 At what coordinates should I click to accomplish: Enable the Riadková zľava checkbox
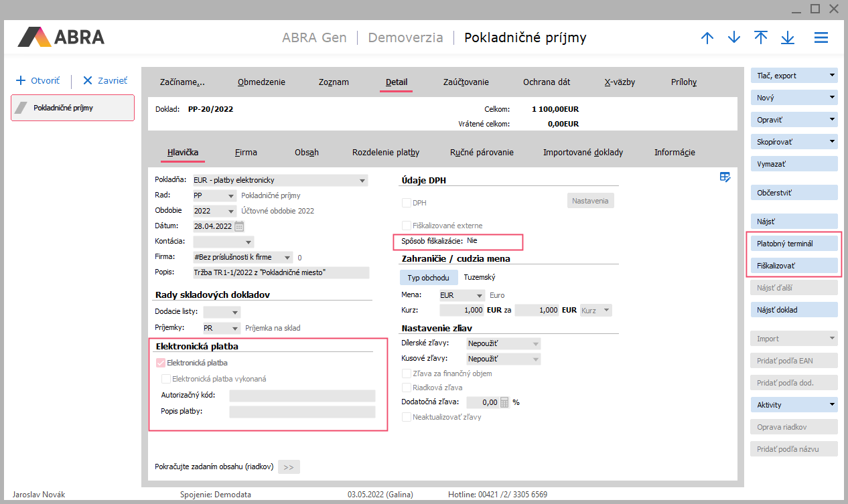click(407, 388)
